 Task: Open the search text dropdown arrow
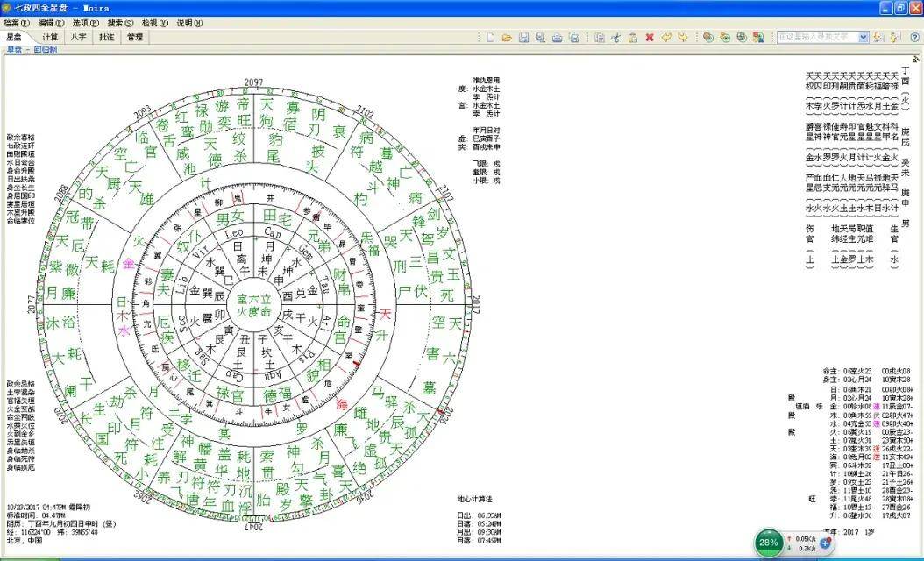click(863, 37)
